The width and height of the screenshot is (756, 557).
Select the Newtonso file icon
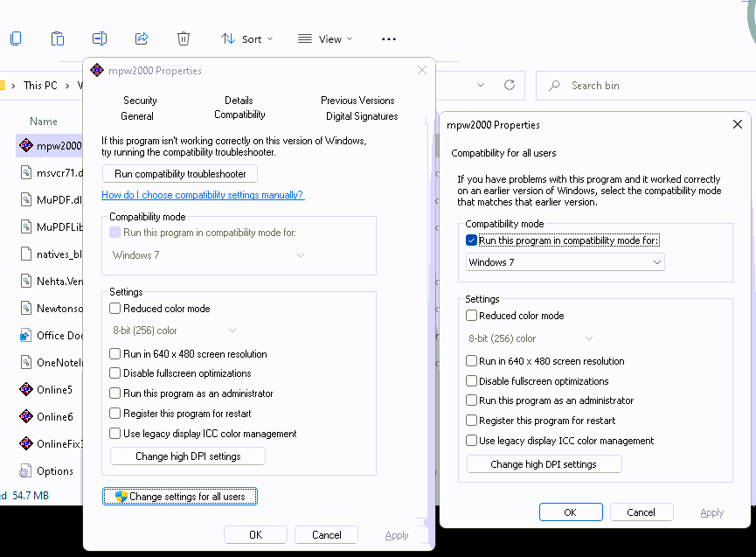coord(26,308)
